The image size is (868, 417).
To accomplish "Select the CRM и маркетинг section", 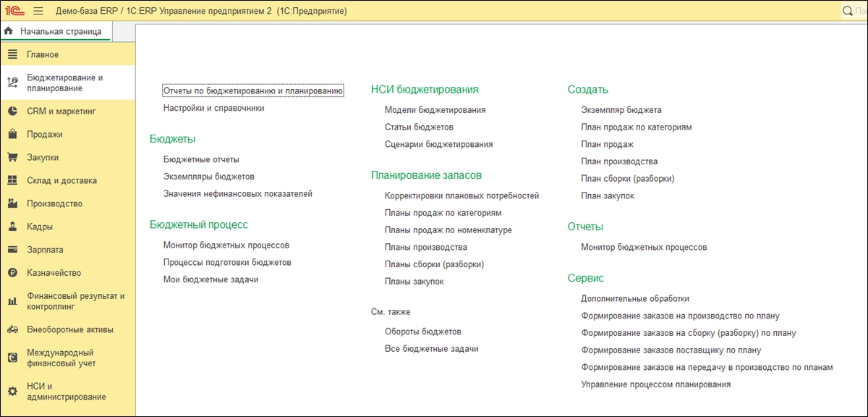I will click(67, 111).
